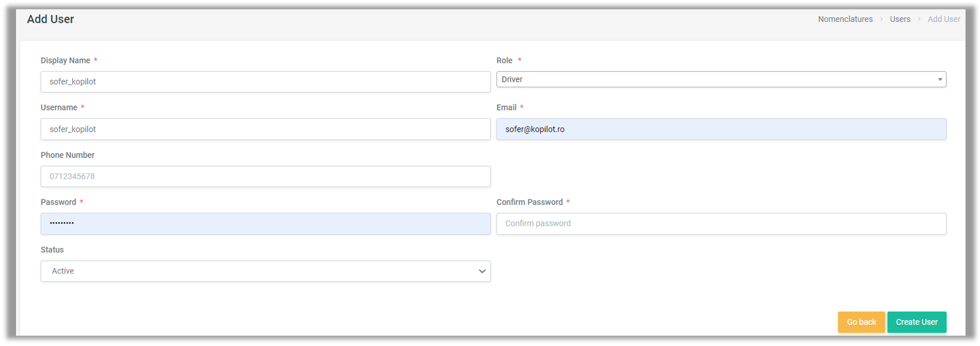Click the Confirm Password label

pos(530,202)
